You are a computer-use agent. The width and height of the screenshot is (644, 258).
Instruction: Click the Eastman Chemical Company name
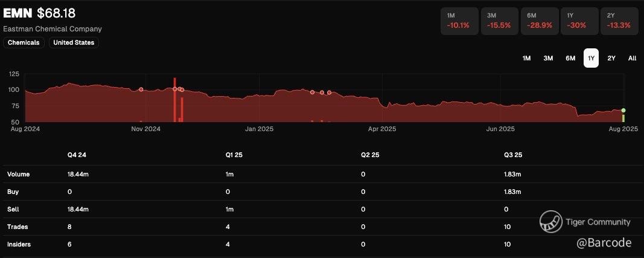click(53, 29)
